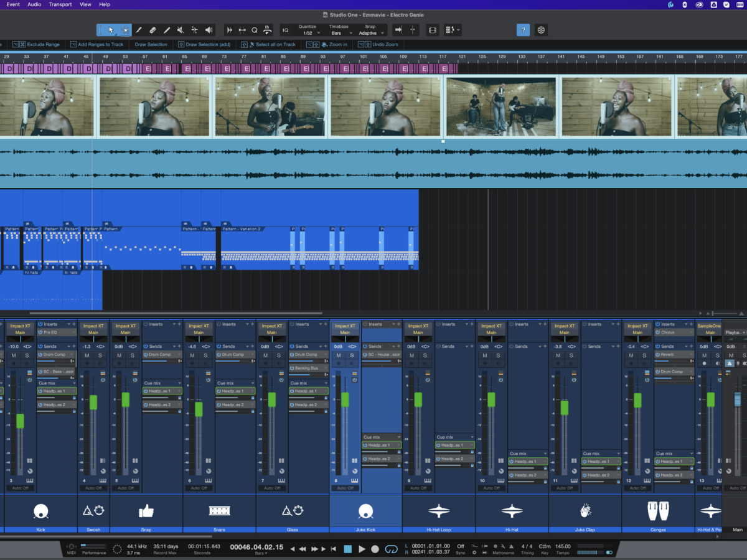Solo the Swosh channel
This screenshot has height=560, width=747.
(101, 355)
